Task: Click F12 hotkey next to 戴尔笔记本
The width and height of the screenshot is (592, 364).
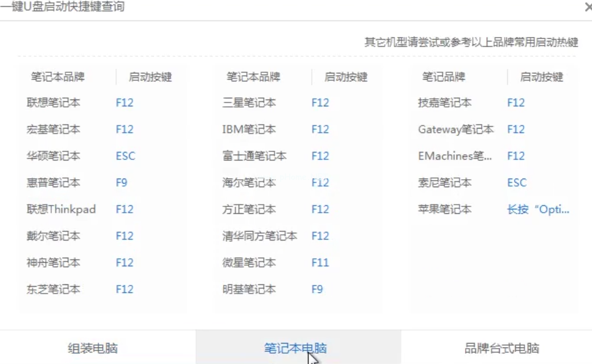Action: 124,236
